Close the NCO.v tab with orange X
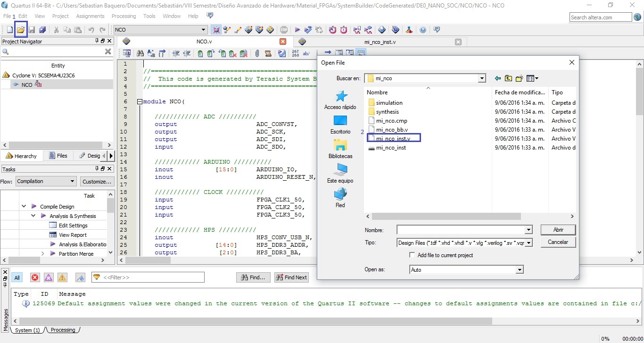 point(283,42)
